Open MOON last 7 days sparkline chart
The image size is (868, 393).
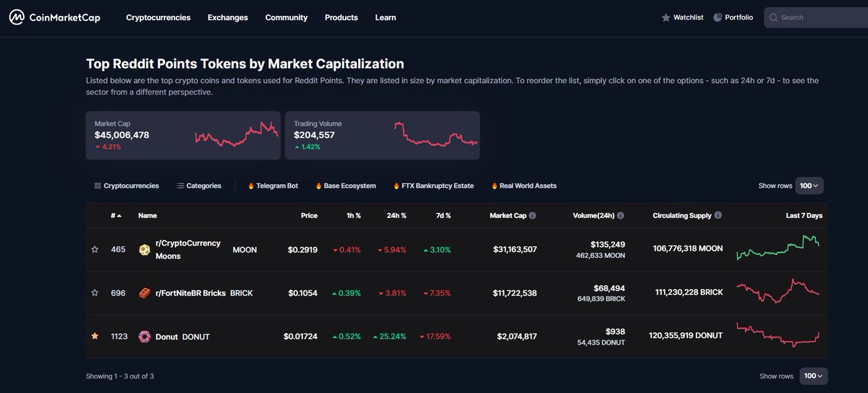[778, 248]
